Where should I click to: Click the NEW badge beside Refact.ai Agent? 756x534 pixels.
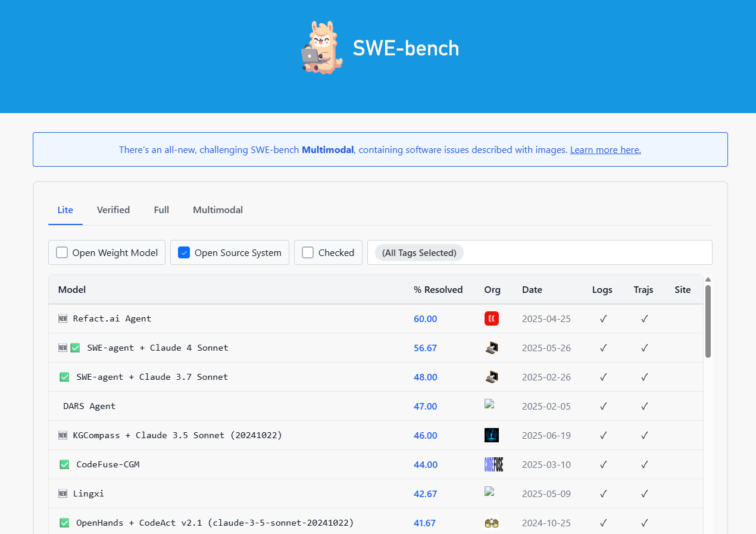[x=63, y=318]
